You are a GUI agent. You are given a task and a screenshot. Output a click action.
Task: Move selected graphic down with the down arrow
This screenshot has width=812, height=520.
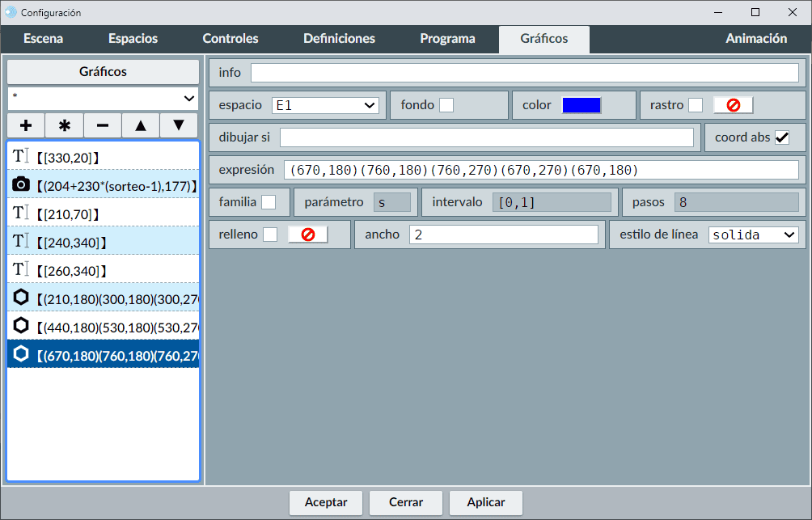click(179, 125)
